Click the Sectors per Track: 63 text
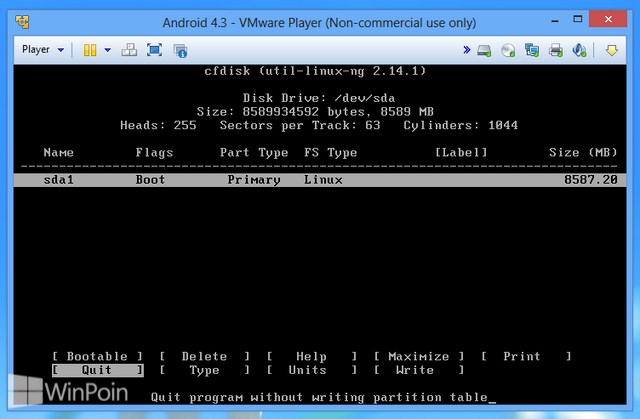This screenshot has width=640, height=419. coord(300,125)
